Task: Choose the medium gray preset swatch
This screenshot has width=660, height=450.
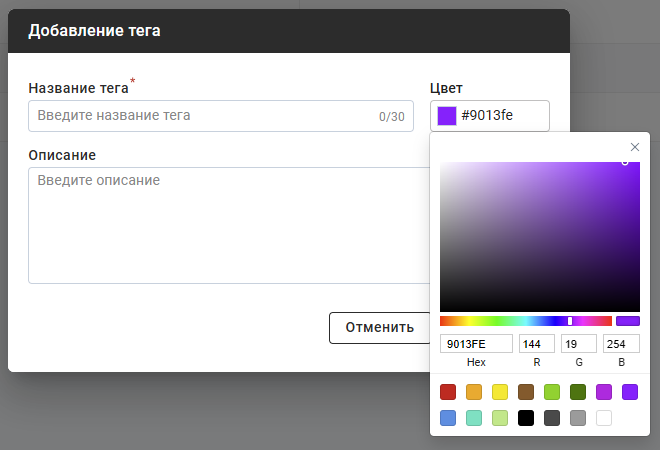Action: tap(578, 418)
